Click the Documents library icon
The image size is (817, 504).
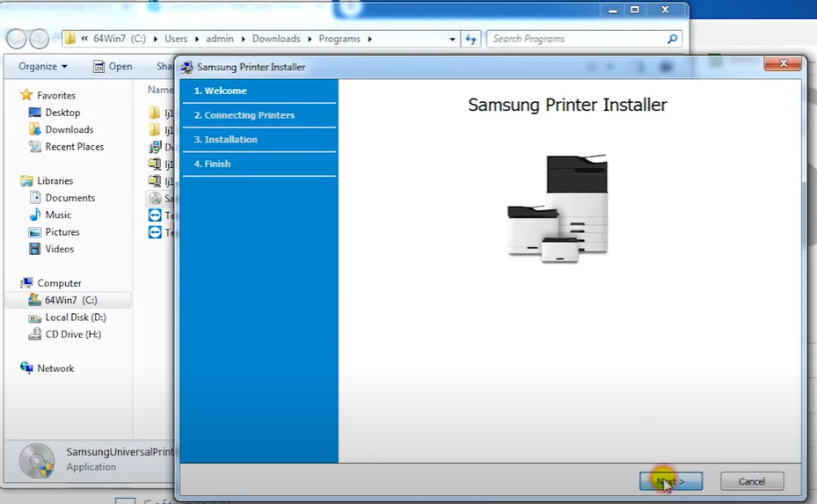tap(35, 198)
